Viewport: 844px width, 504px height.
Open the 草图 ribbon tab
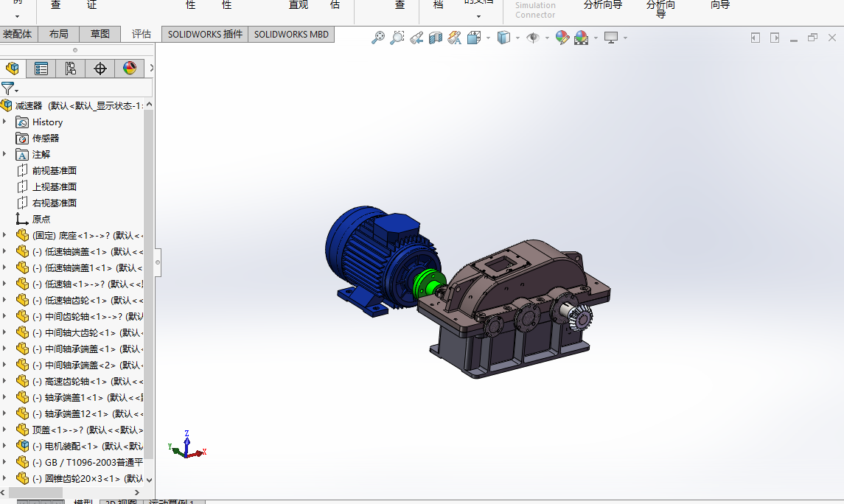pyautogui.click(x=100, y=34)
